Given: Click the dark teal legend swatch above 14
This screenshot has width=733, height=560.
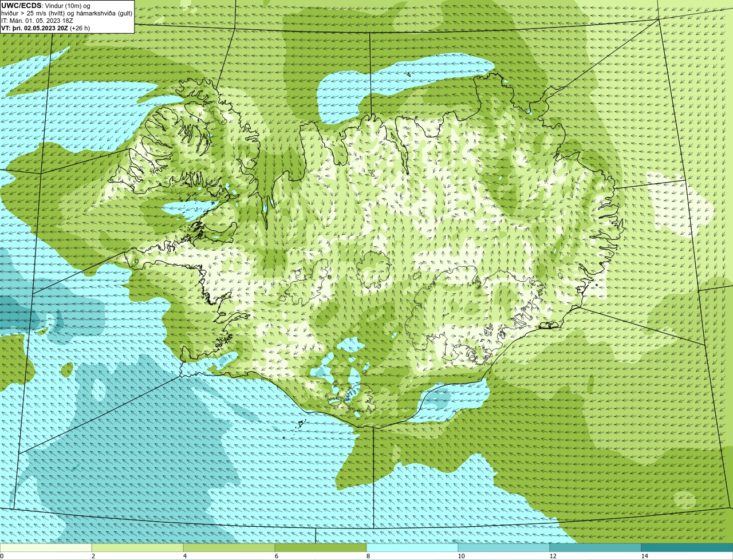Looking at the screenshot, I should point(687,547).
